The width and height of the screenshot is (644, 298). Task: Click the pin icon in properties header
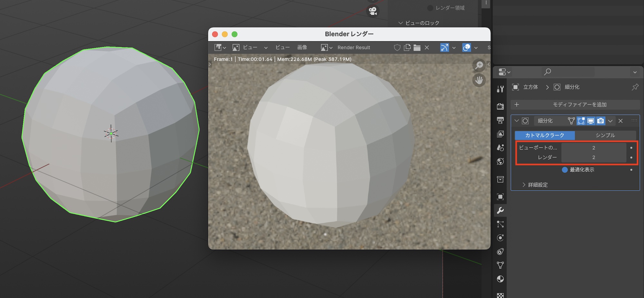(x=635, y=87)
